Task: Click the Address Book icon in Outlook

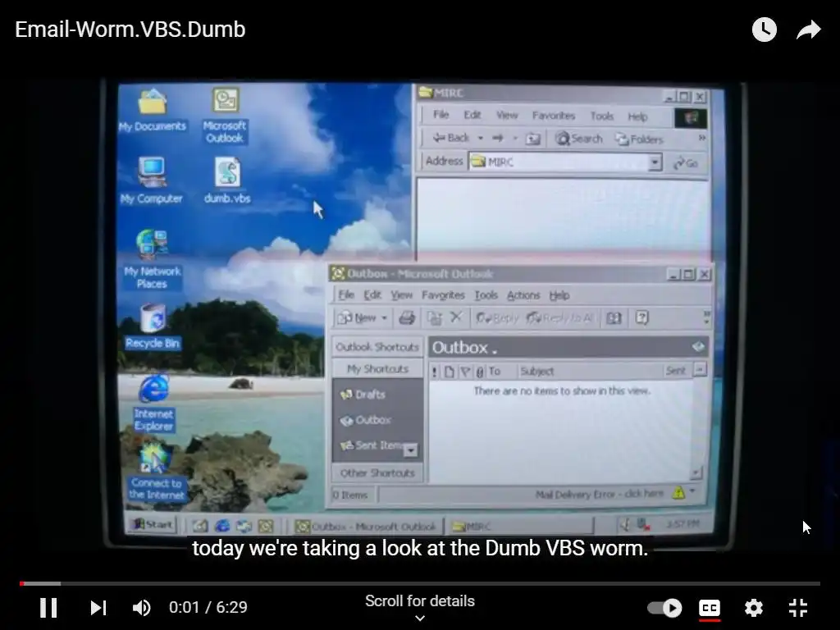Action: click(614, 318)
